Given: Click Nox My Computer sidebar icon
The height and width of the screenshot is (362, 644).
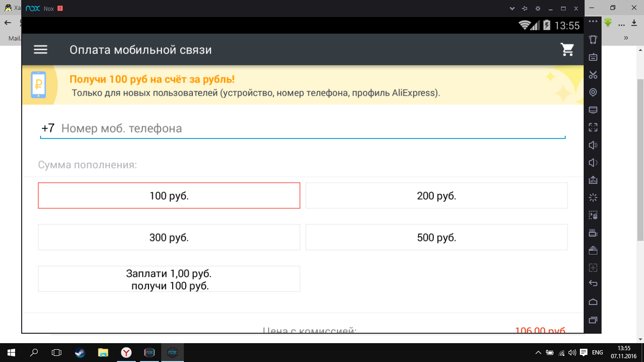Looking at the screenshot, I should (593, 110).
